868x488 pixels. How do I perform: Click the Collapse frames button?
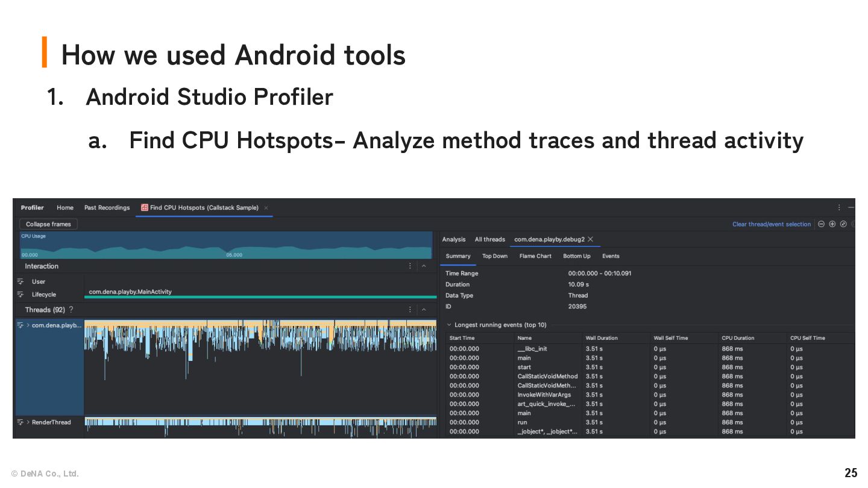pos(48,224)
